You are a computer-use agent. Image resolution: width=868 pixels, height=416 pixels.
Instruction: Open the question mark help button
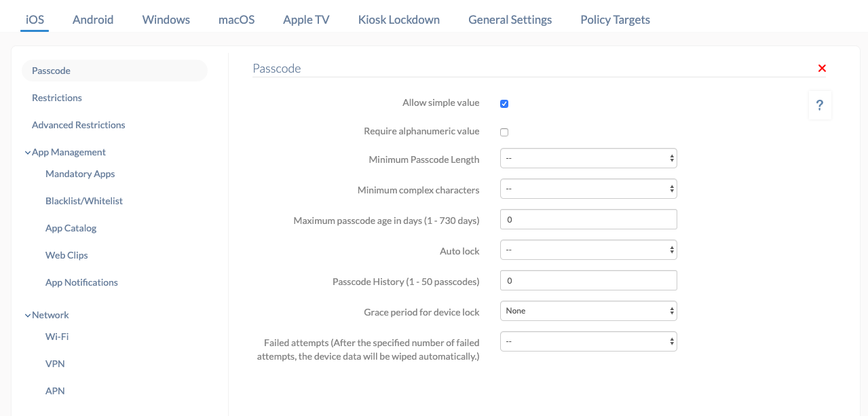pyautogui.click(x=820, y=105)
